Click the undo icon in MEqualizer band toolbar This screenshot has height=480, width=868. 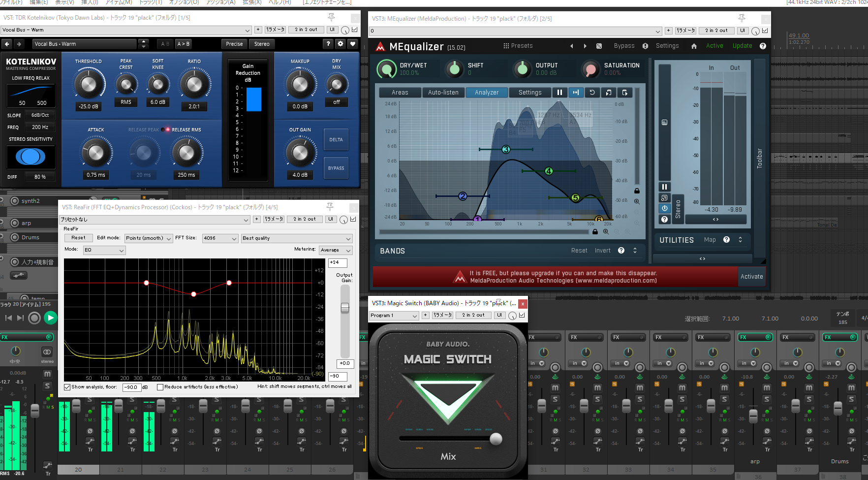[x=592, y=92]
